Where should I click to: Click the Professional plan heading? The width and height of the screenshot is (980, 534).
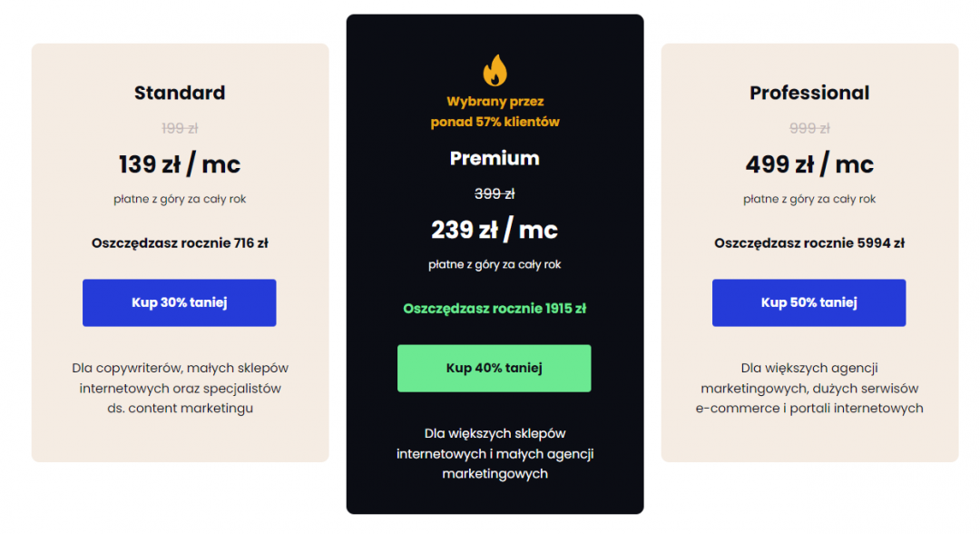(x=808, y=93)
